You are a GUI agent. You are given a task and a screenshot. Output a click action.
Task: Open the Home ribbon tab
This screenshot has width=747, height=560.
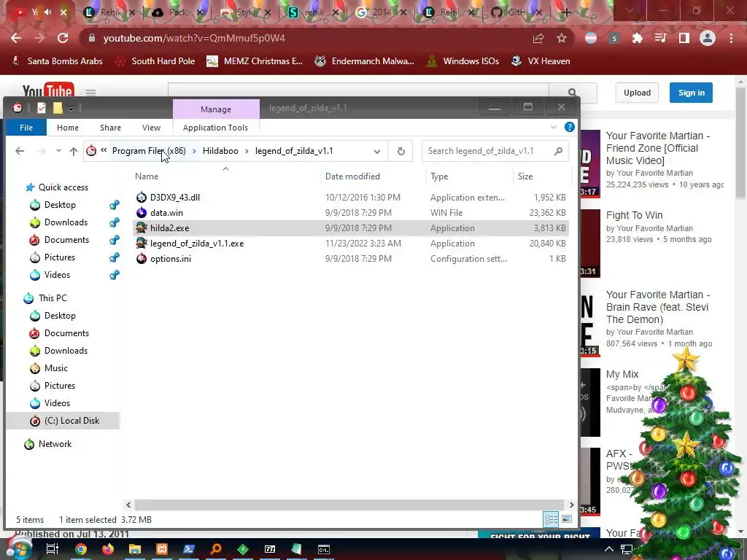pos(68,127)
